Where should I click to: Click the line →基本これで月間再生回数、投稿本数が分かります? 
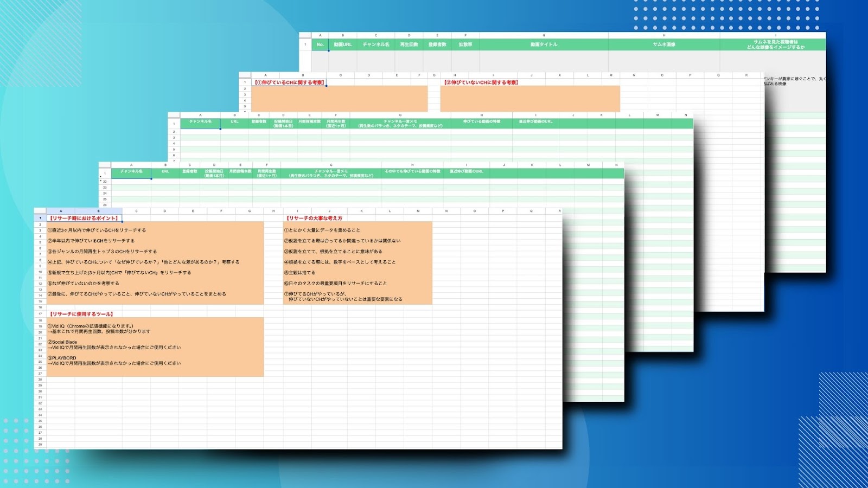[x=99, y=331]
